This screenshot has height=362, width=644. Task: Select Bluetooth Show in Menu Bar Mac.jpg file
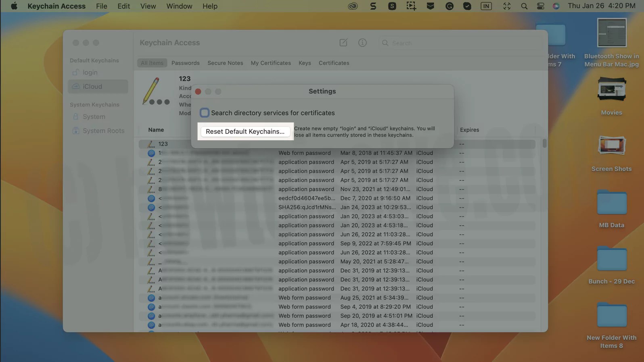coord(611,43)
